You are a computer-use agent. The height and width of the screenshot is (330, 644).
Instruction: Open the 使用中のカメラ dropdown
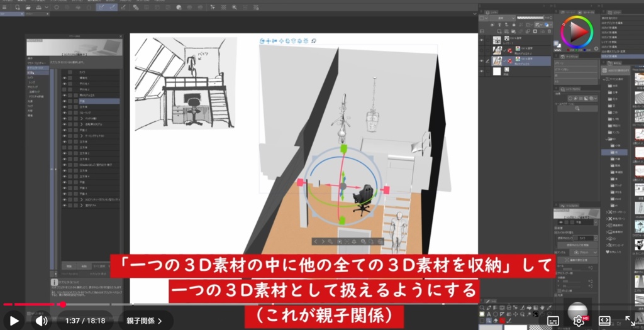[x=586, y=238]
